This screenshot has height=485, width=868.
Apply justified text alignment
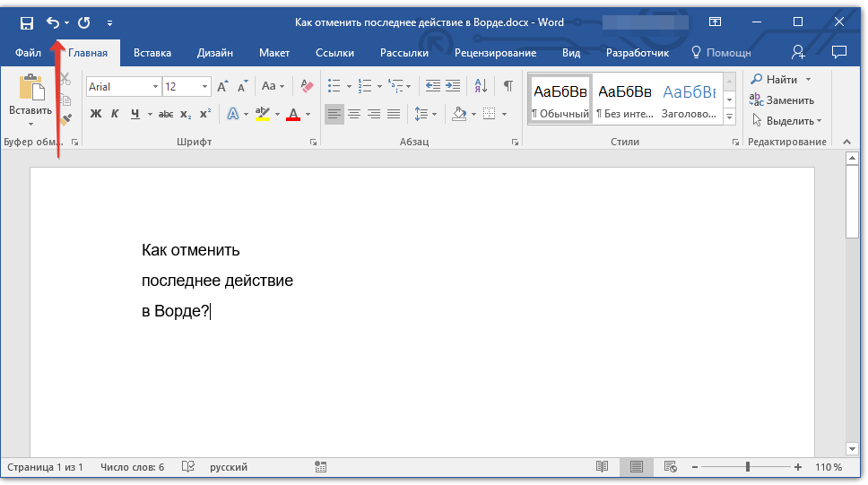tap(394, 114)
